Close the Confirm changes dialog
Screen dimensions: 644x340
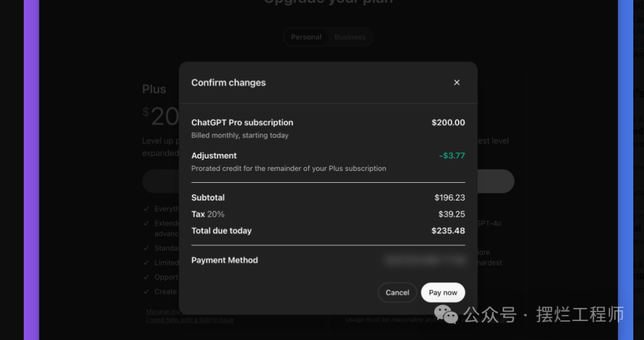click(x=457, y=83)
